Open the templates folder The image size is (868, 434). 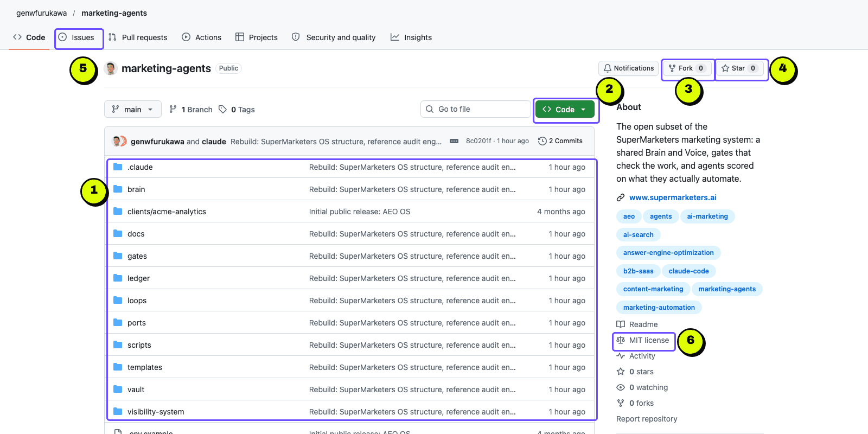coord(145,367)
